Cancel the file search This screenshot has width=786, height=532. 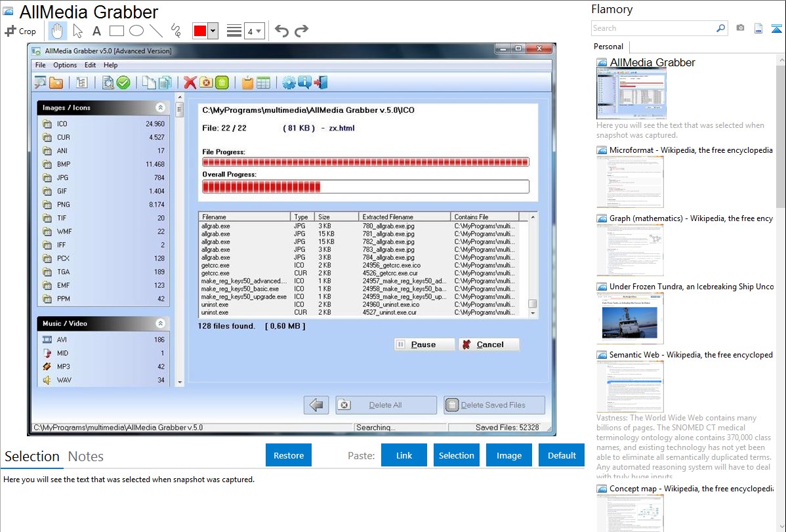pos(489,344)
